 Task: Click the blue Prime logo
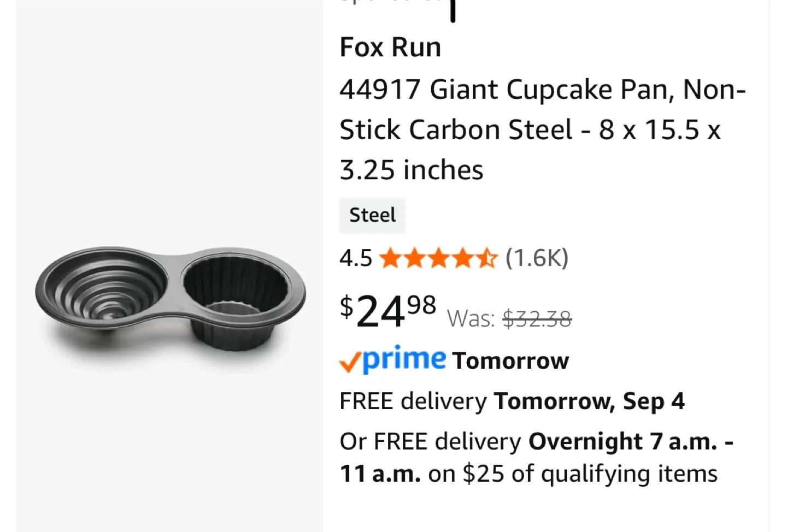pos(403,359)
